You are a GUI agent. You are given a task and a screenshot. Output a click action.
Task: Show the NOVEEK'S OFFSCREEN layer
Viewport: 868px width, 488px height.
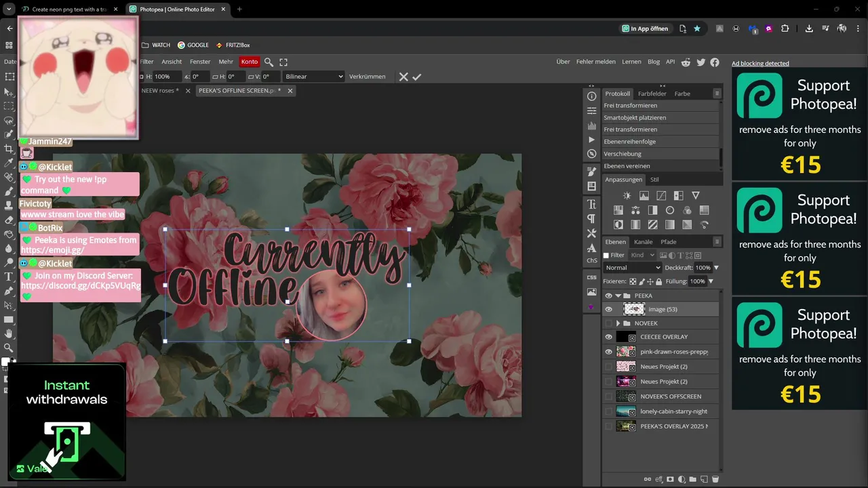608,396
